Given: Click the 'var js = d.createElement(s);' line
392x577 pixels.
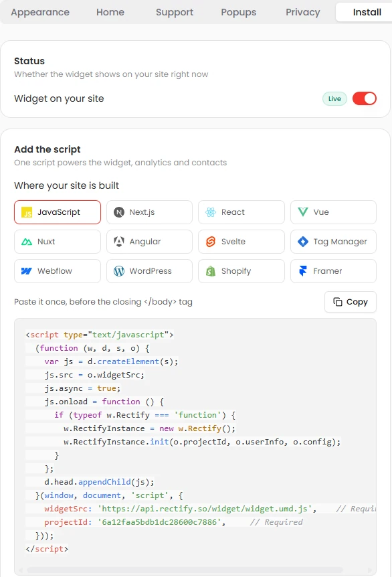Looking at the screenshot, I should tap(111, 361).
